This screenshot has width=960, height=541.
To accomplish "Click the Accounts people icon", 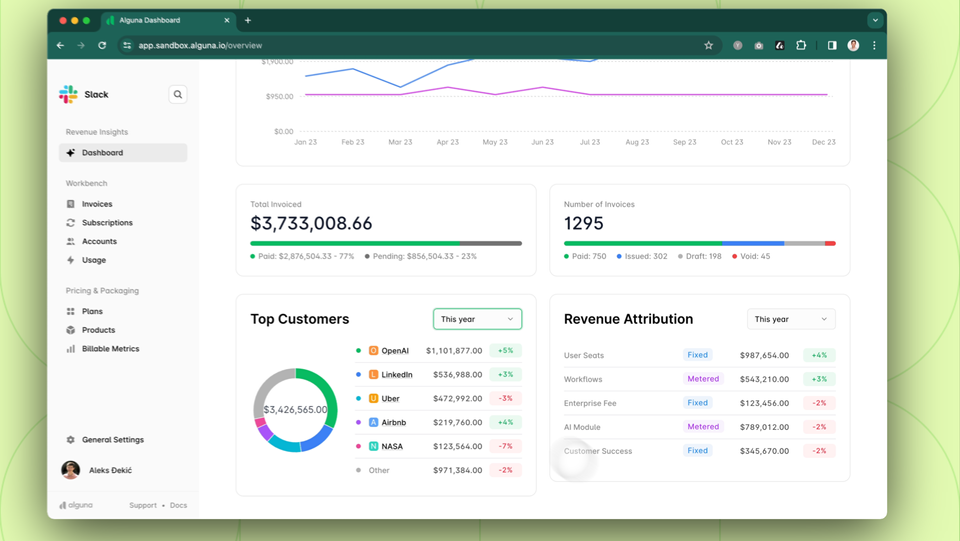I will pyautogui.click(x=70, y=241).
